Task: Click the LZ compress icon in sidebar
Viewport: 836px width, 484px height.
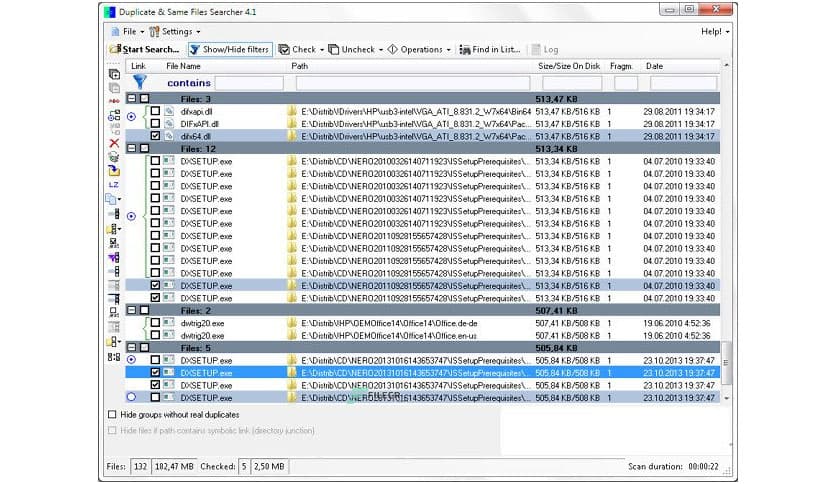Action: point(114,184)
